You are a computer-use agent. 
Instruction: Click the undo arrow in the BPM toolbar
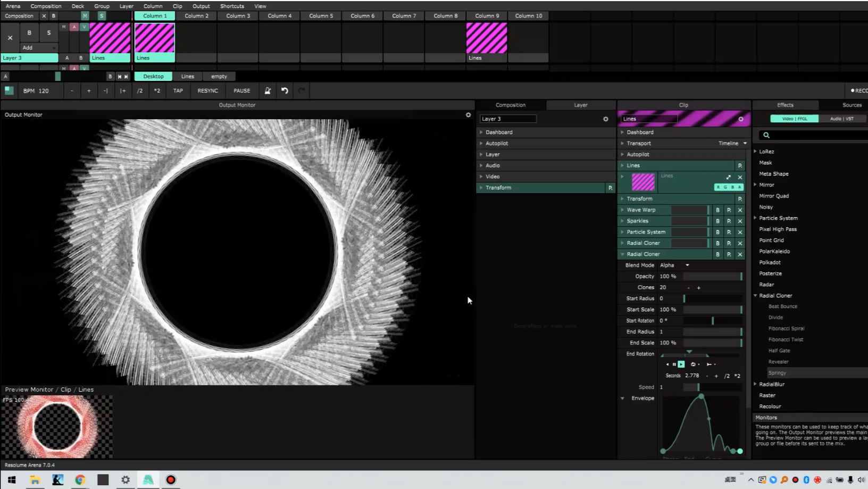pyautogui.click(x=285, y=91)
